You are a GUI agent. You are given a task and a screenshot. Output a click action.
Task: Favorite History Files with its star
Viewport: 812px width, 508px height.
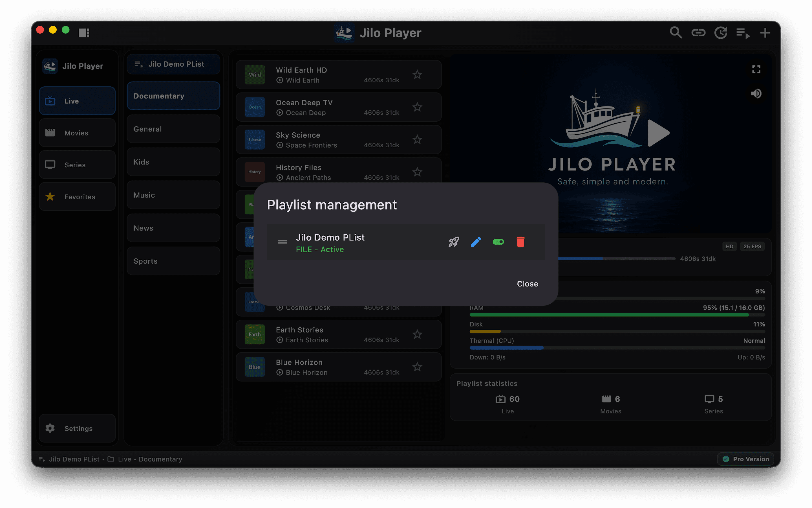pos(417,172)
